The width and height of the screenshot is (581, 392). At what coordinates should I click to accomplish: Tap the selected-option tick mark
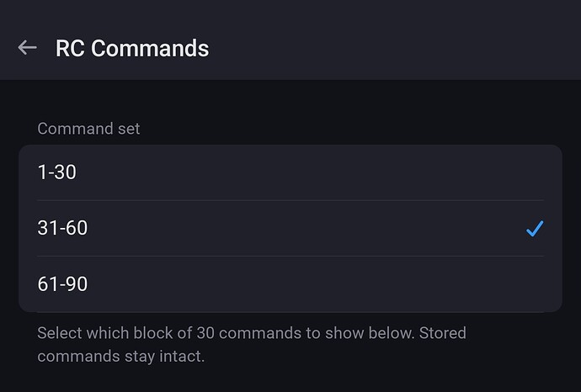[x=534, y=228]
